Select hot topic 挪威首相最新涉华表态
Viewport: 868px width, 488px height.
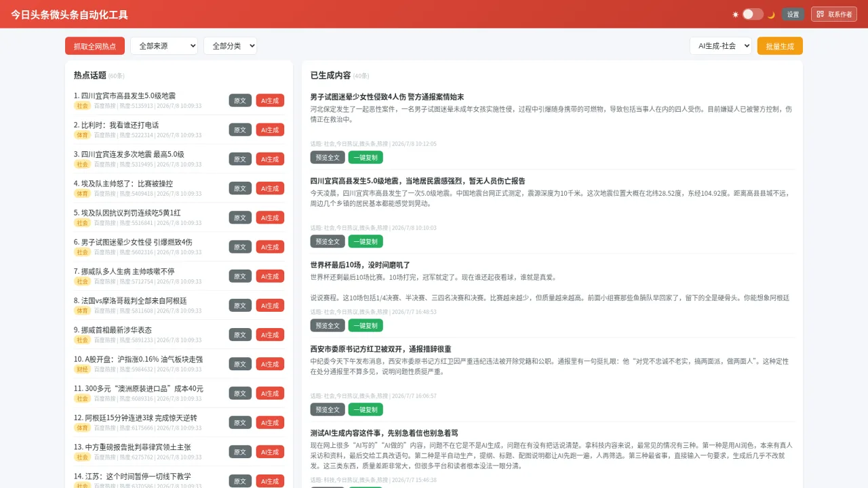coord(113,329)
